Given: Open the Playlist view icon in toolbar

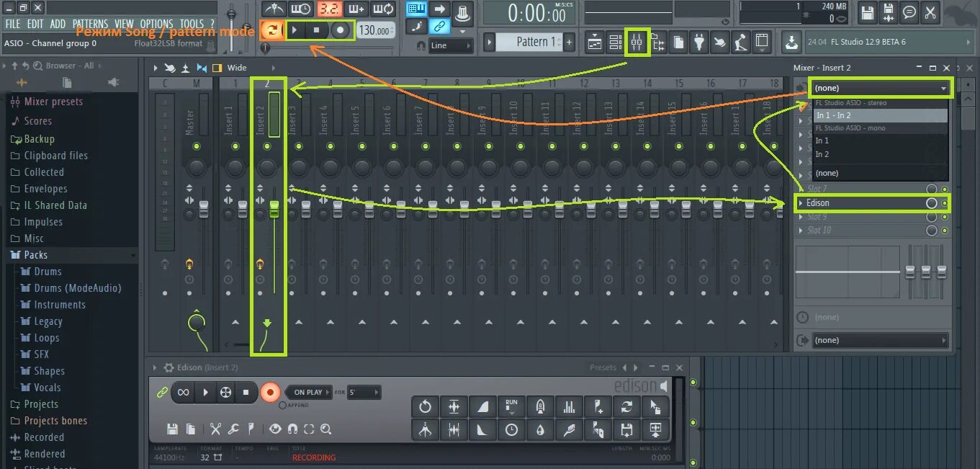Looking at the screenshot, I should (x=594, y=43).
